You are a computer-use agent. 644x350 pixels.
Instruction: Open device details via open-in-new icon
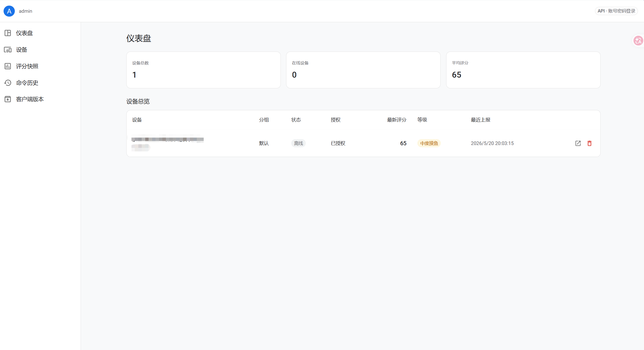coord(578,143)
